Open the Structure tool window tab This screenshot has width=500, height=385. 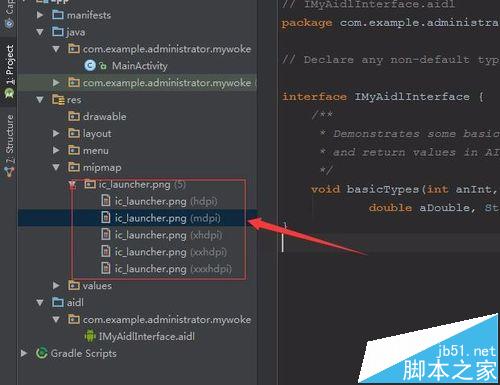9,145
